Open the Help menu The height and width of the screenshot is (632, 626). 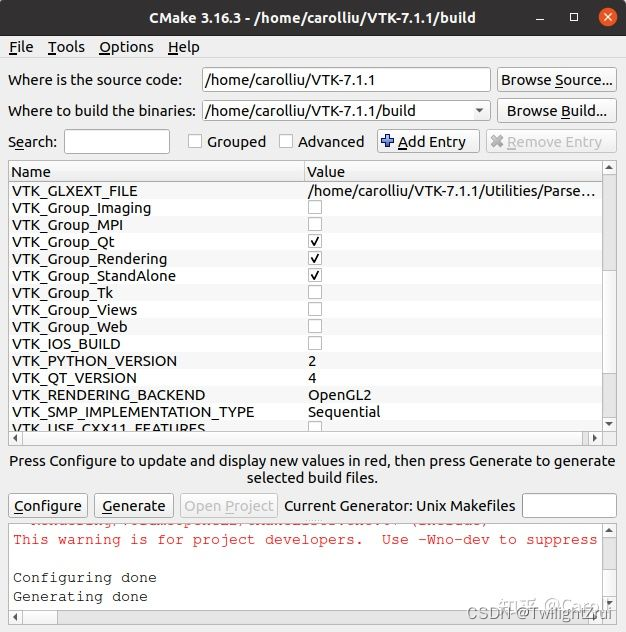tap(183, 47)
